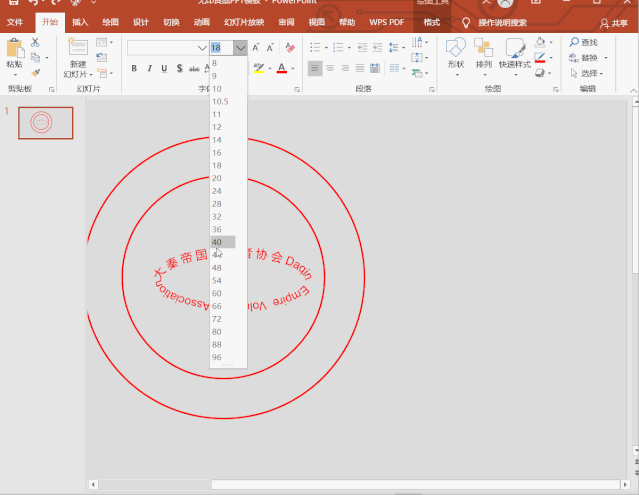
Task: Expand the font name dropdown
Action: click(x=201, y=47)
